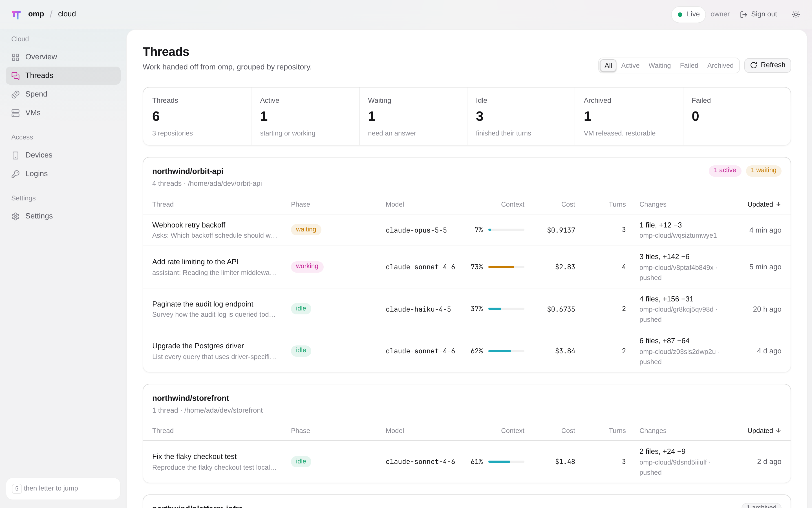
Task: Click the Threads chat icon in sidebar
Action: click(x=16, y=76)
